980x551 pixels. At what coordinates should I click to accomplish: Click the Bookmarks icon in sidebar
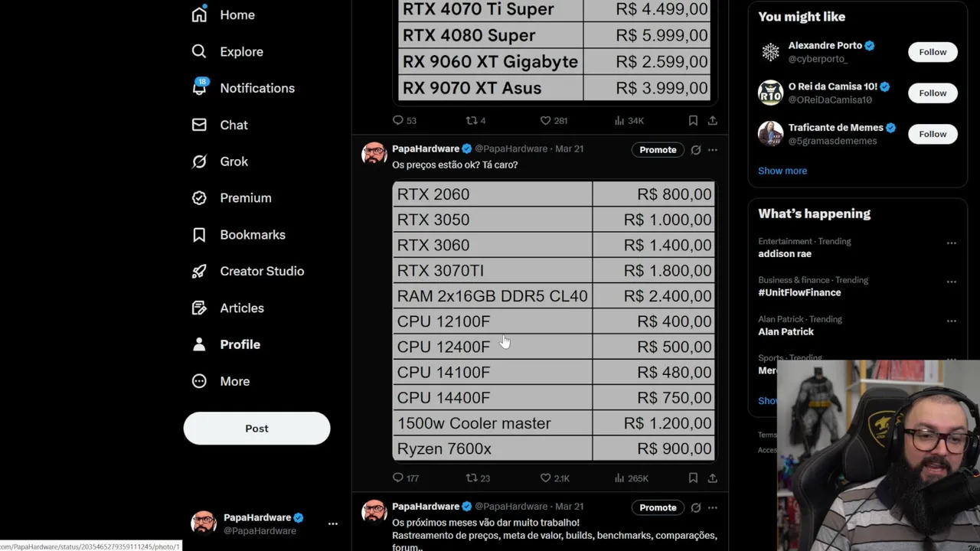(x=199, y=235)
